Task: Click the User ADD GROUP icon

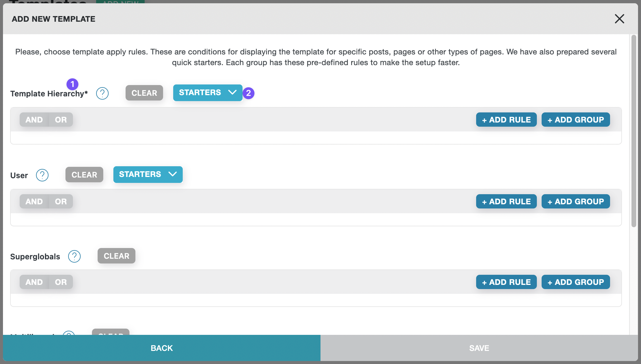Action: pyautogui.click(x=576, y=202)
